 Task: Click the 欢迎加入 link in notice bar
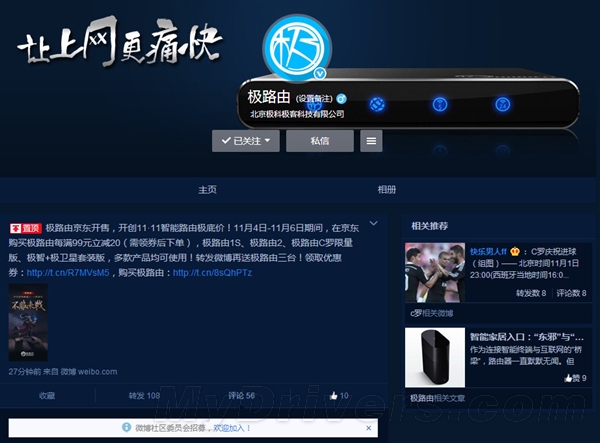point(232,428)
